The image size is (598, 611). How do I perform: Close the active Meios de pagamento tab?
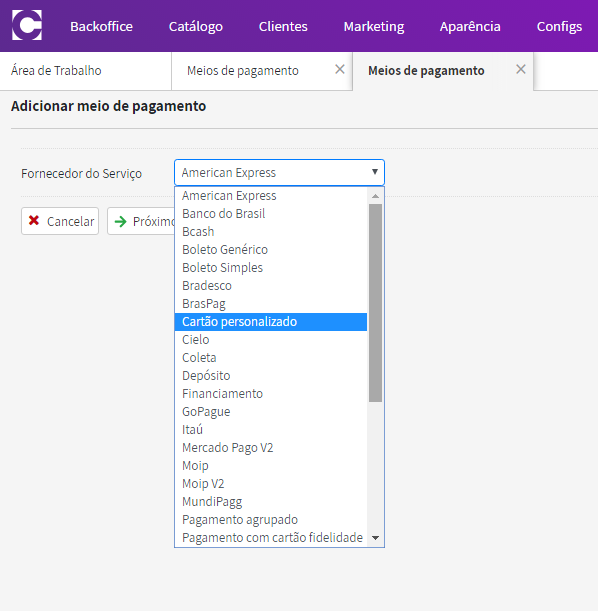520,69
